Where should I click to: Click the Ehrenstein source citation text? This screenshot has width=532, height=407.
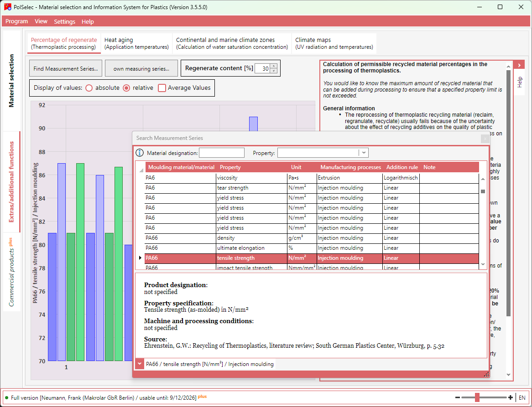coord(294,346)
